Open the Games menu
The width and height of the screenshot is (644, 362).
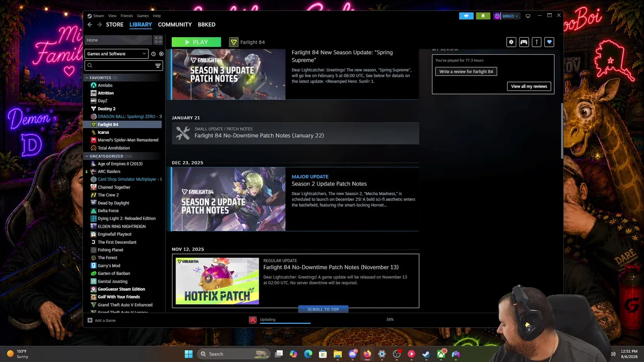143,16
